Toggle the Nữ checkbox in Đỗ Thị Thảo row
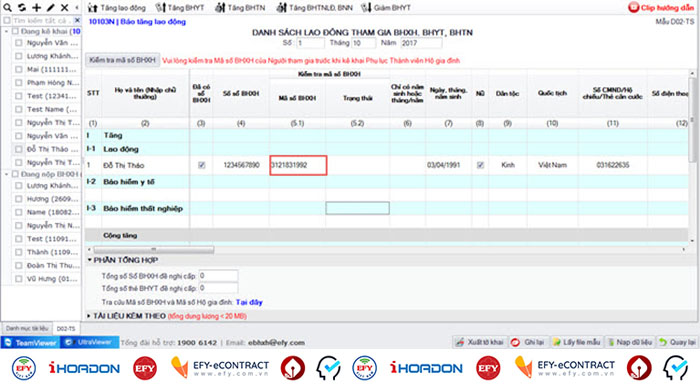 (480, 165)
